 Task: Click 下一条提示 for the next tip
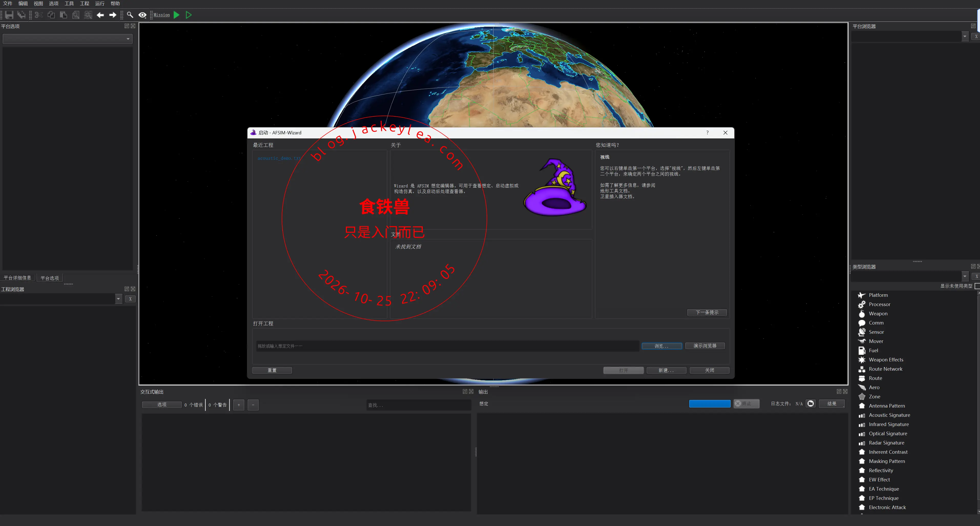pos(707,312)
